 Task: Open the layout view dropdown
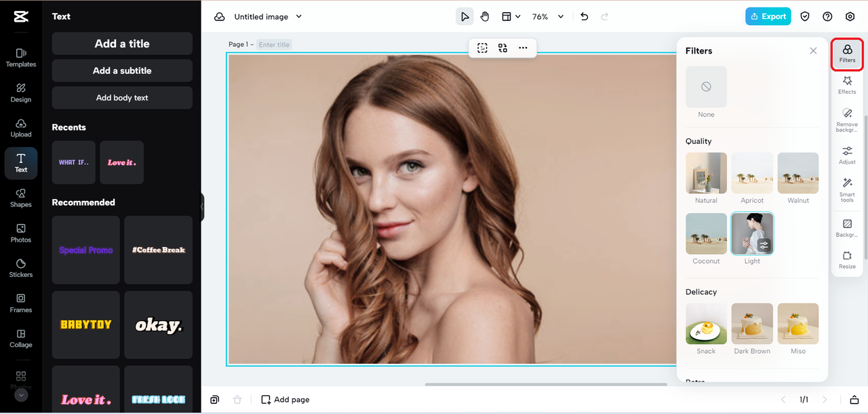511,17
